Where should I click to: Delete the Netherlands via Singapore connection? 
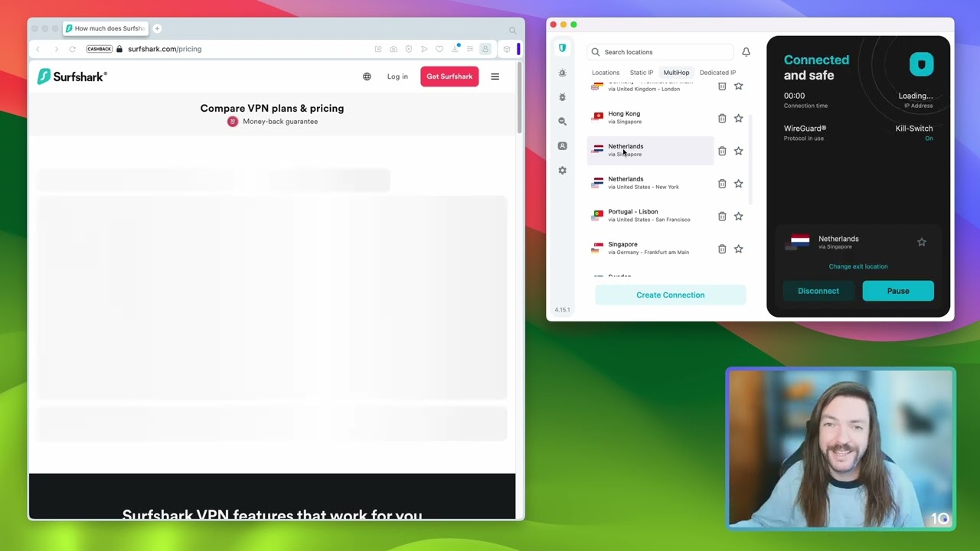click(x=722, y=151)
